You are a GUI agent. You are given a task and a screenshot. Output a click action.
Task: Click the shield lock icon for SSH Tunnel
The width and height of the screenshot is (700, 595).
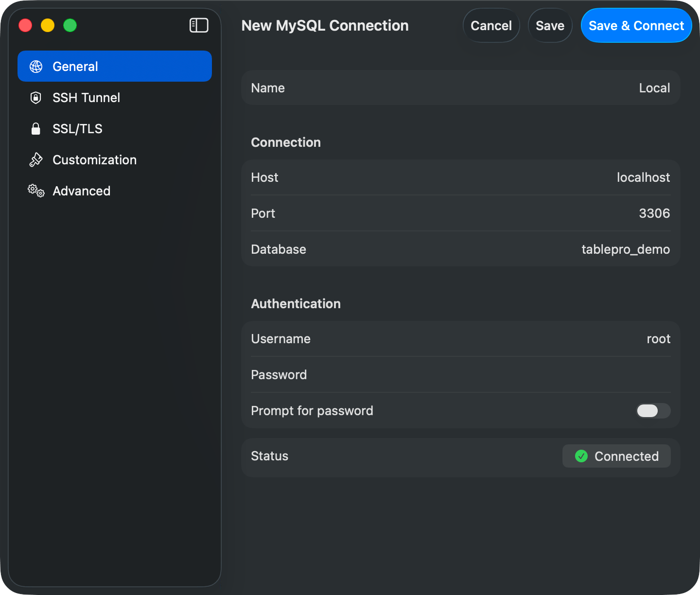coord(35,98)
